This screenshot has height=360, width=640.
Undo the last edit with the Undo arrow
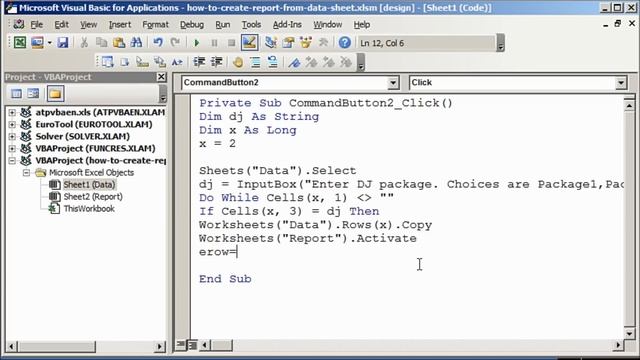(x=158, y=42)
